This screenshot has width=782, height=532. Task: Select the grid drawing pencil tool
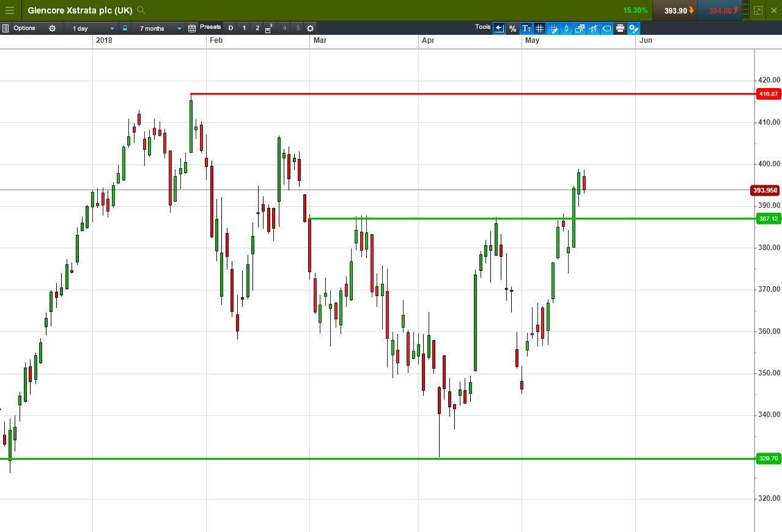553,28
